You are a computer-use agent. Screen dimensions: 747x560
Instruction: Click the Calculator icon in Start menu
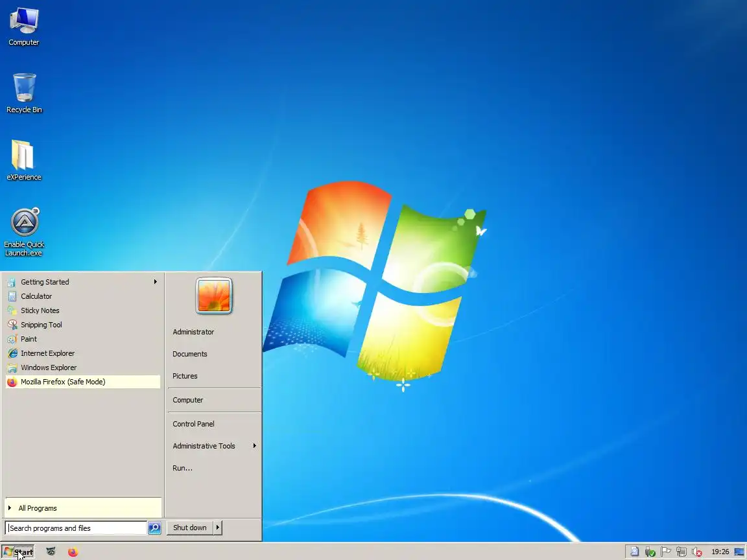pyautogui.click(x=12, y=296)
